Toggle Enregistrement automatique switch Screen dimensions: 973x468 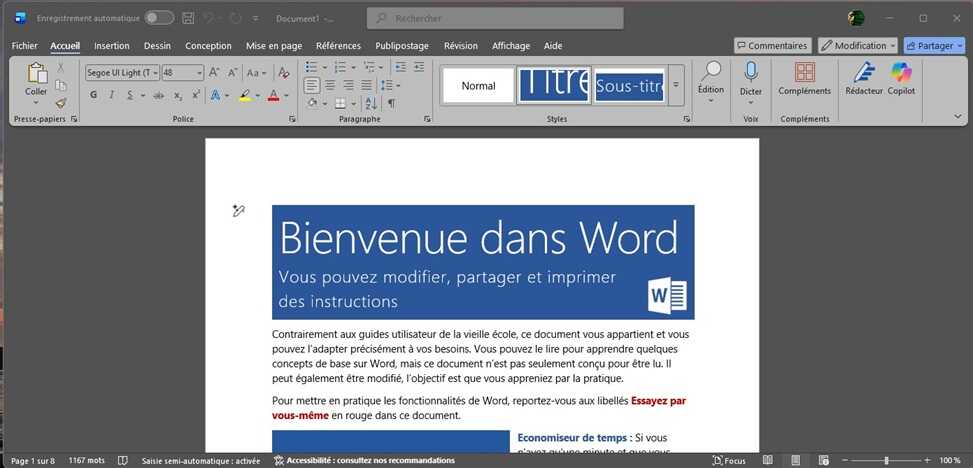pos(159,18)
